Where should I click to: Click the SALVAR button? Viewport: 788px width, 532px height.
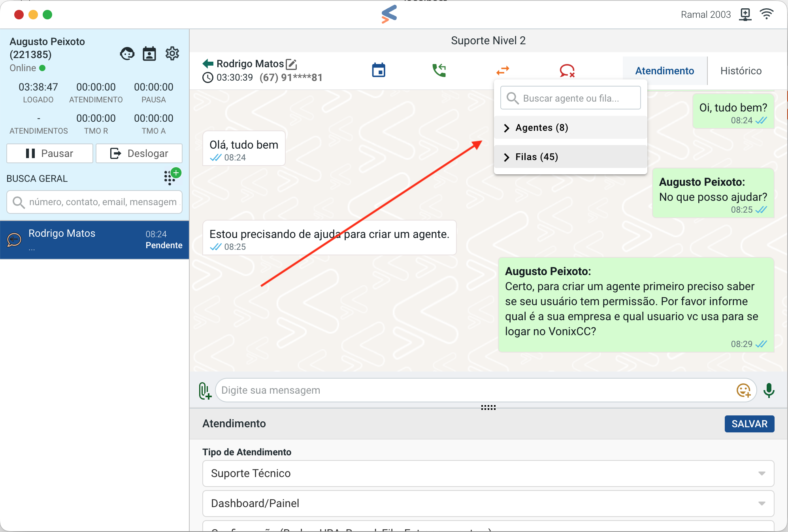[749, 424]
